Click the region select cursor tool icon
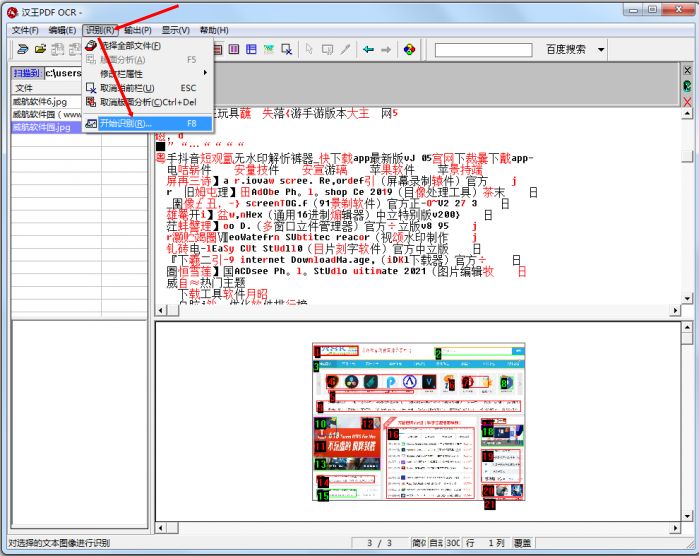This screenshot has height=556, width=699. (x=327, y=49)
